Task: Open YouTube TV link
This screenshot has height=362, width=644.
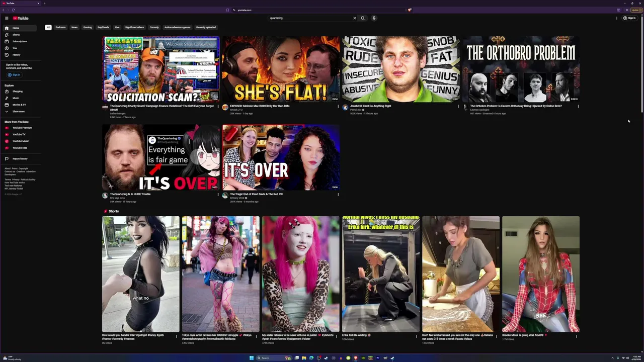Action: [x=19, y=134]
